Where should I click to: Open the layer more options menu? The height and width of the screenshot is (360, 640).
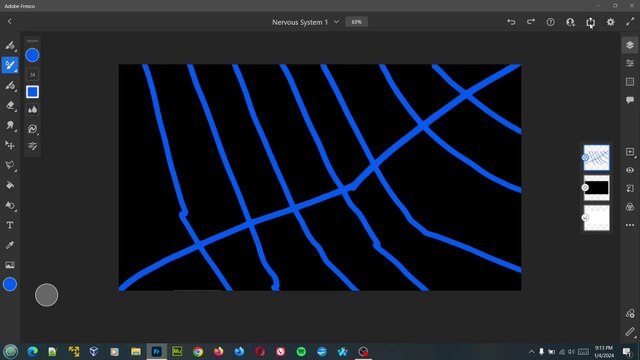tap(630, 225)
